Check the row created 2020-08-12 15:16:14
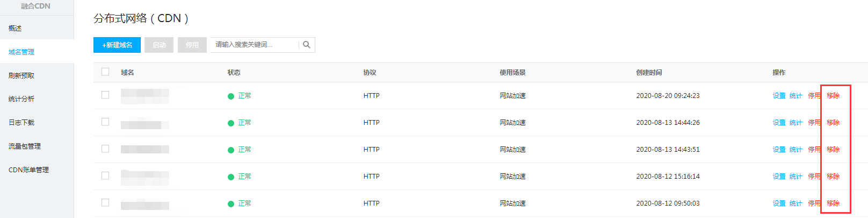 pos(105,175)
